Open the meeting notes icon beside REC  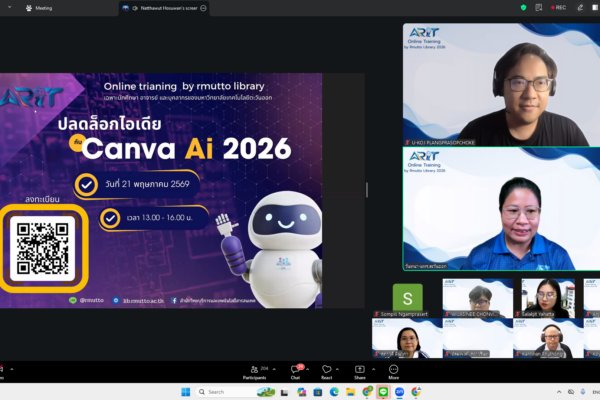click(x=539, y=8)
